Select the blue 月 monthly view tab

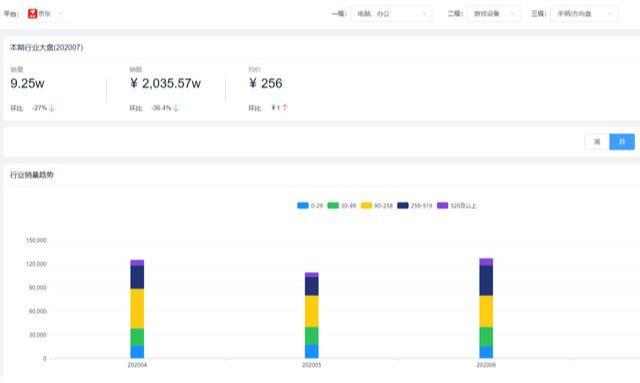click(622, 142)
